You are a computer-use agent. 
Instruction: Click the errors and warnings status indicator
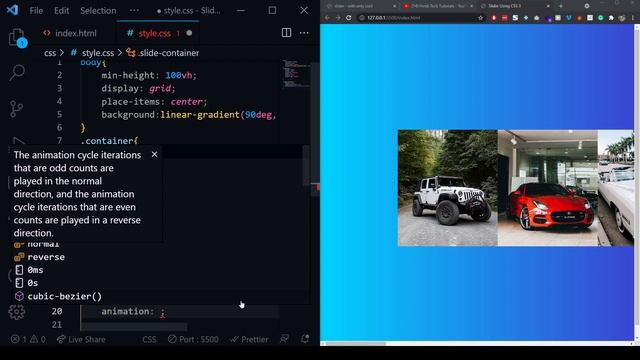(28, 339)
